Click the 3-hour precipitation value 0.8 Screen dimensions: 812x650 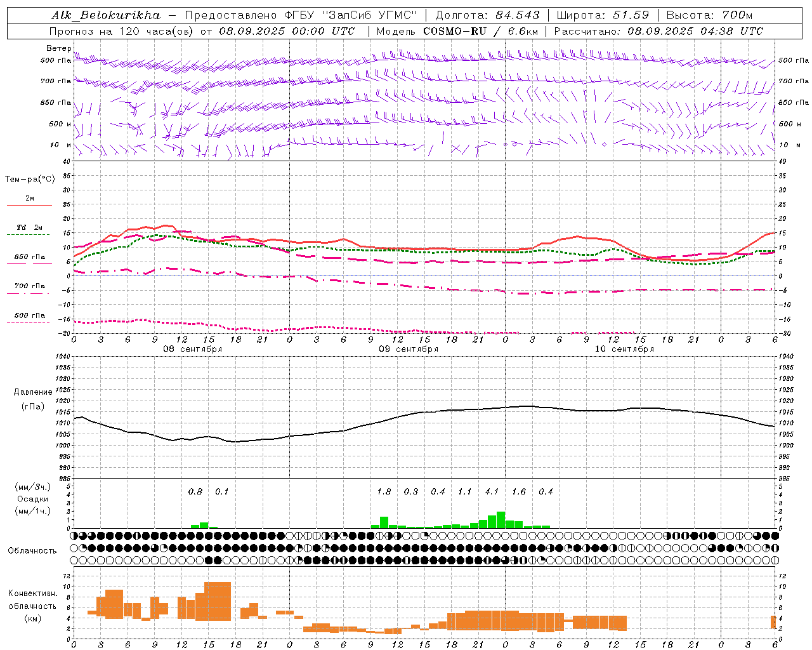[195, 491]
